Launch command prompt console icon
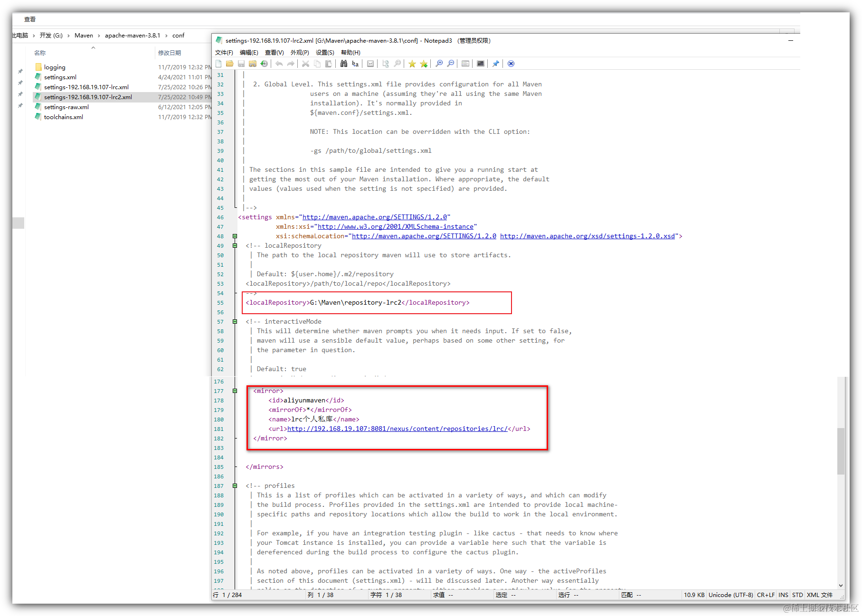Viewport: 862px width, 616px height. click(481, 64)
